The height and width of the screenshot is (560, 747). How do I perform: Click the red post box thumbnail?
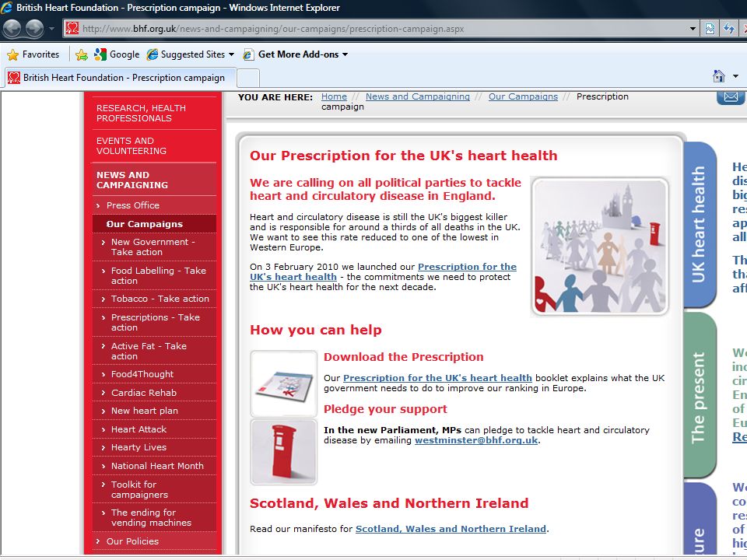click(x=283, y=452)
